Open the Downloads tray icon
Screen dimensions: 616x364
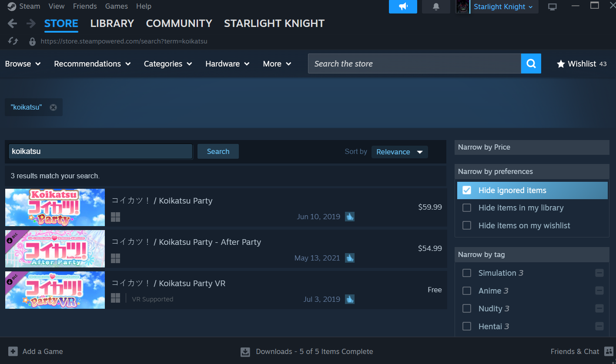[x=245, y=351]
